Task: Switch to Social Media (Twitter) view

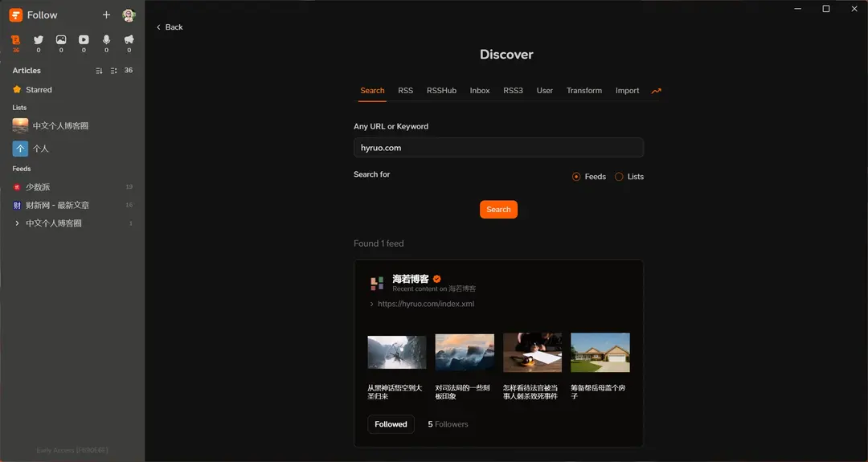Action: click(39, 40)
